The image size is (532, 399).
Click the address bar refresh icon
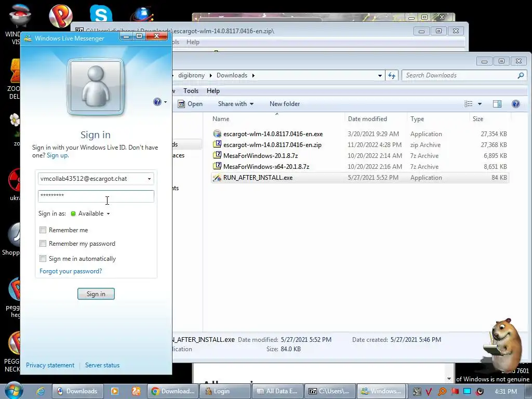click(x=392, y=75)
